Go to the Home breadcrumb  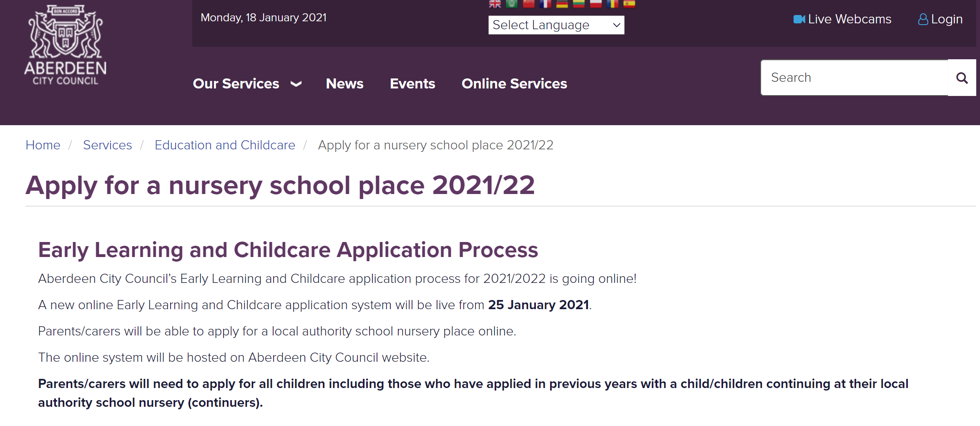43,145
